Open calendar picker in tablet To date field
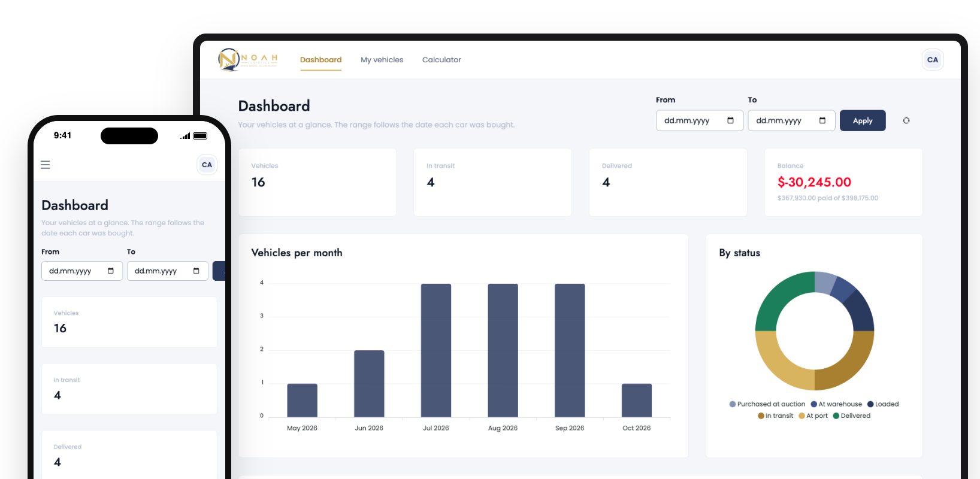Screen dimensions: 980x479 822,120
